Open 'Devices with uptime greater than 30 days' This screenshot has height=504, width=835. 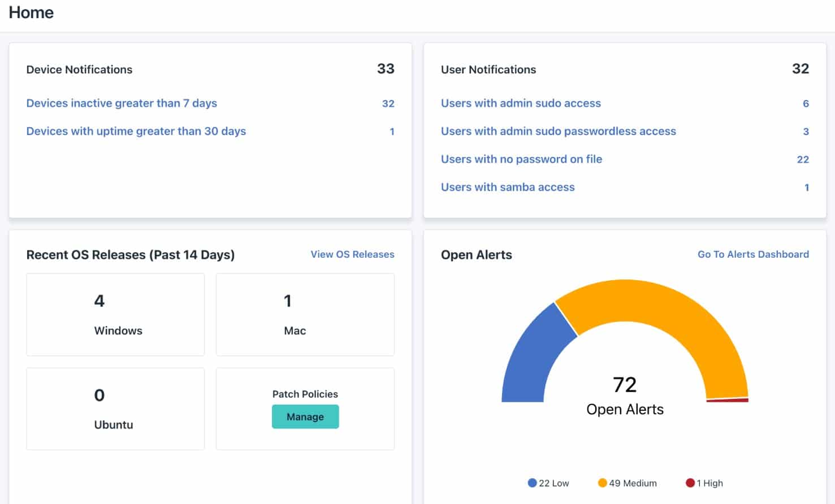click(x=136, y=131)
